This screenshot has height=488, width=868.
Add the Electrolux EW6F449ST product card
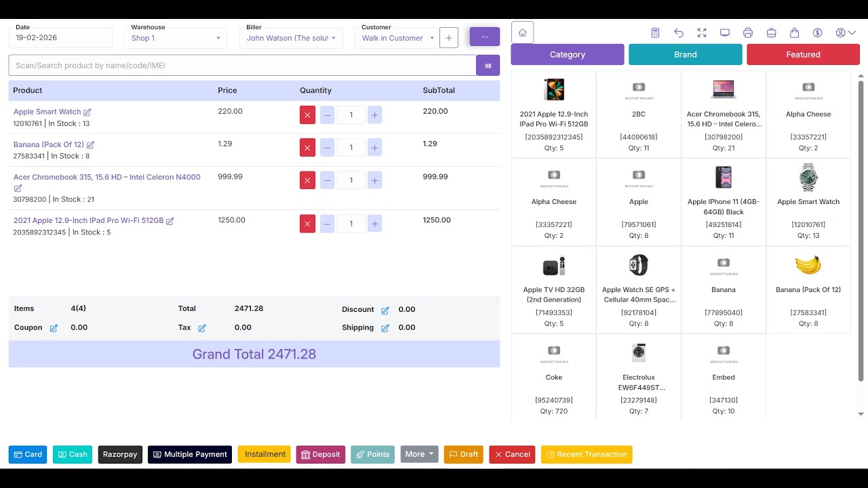coord(639,377)
